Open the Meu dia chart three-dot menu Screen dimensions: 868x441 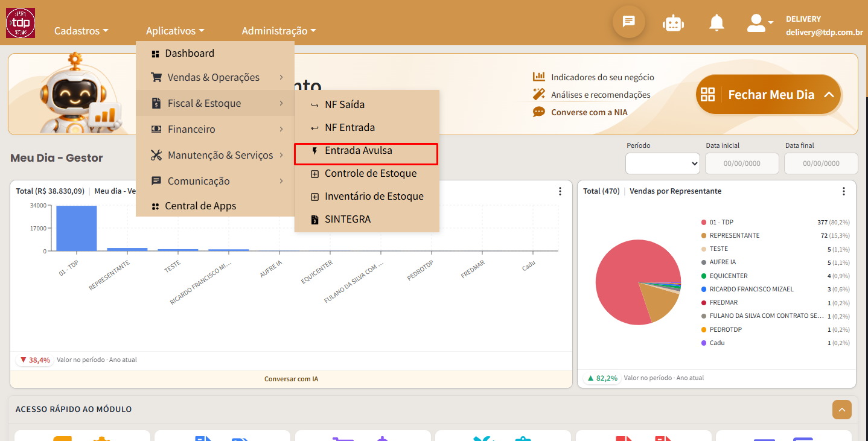point(560,191)
